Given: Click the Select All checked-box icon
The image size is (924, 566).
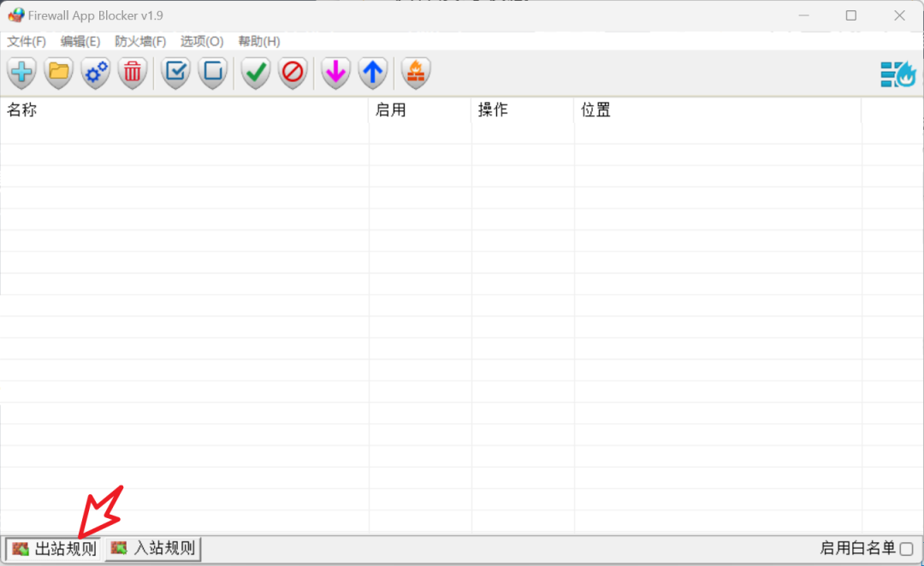Looking at the screenshot, I should tap(176, 73).
